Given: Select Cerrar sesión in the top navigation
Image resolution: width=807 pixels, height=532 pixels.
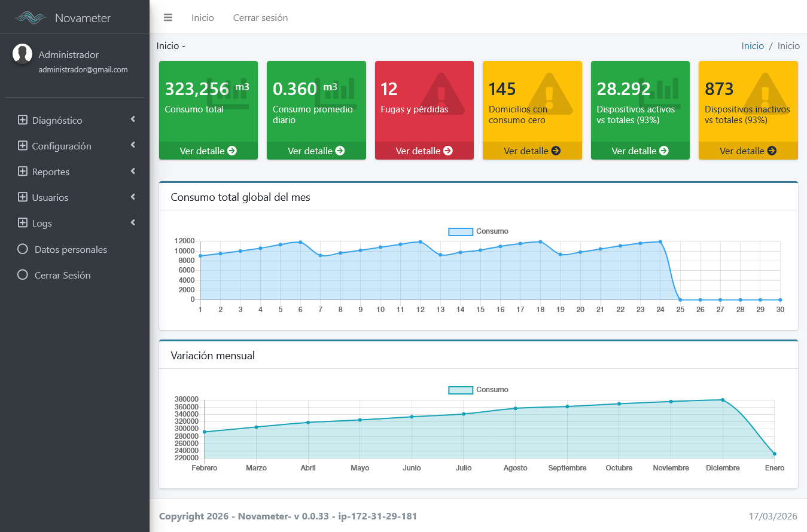Looking at the screenshot, I should [x=260, y=18].
